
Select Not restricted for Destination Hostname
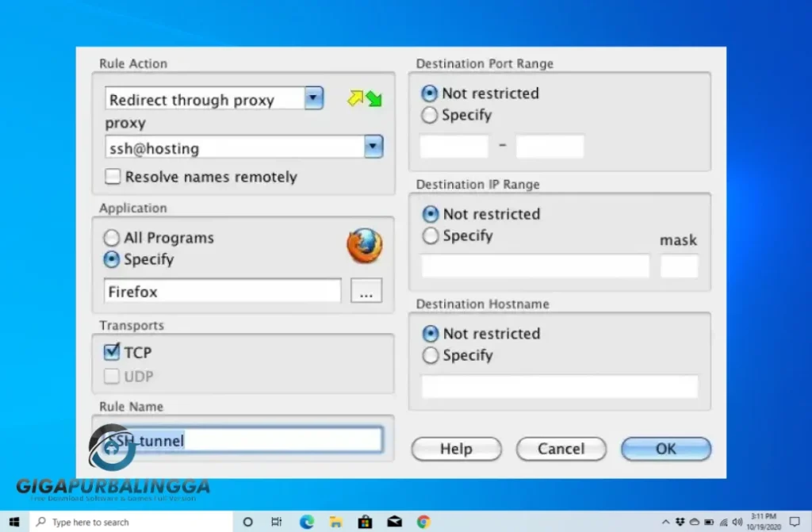429,334
